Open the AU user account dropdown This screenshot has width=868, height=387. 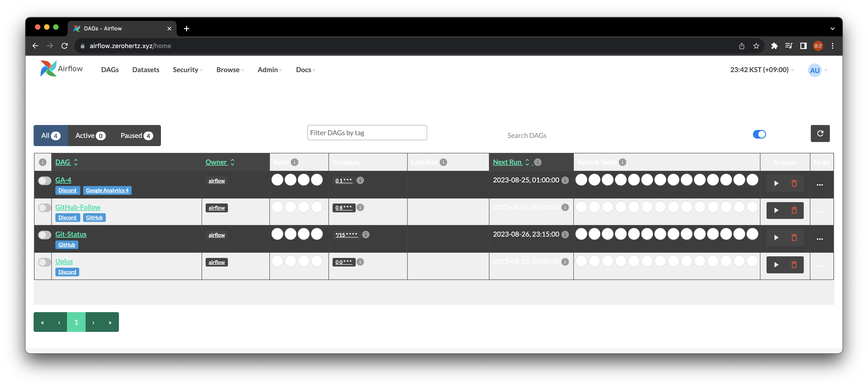[x=817, y=70]
